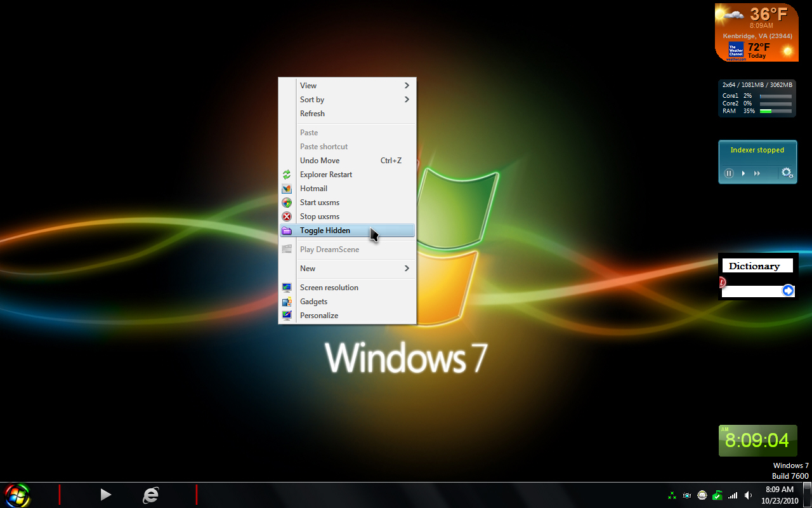The width and height of the screenshot is (812, 508).
Task: Open indexer gadget settings gear
Action: [787, 173]
